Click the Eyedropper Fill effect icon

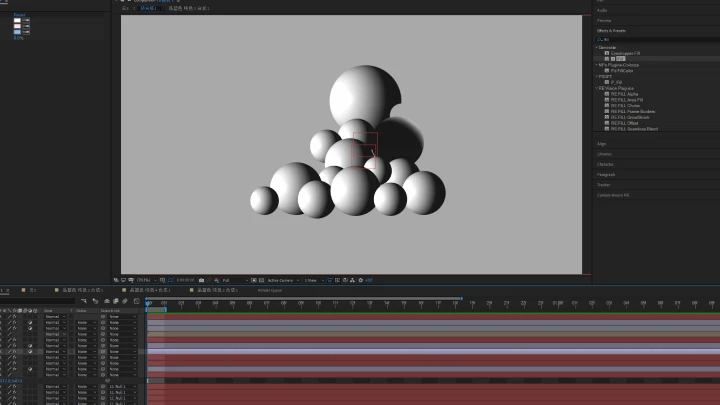click(607, 53)
